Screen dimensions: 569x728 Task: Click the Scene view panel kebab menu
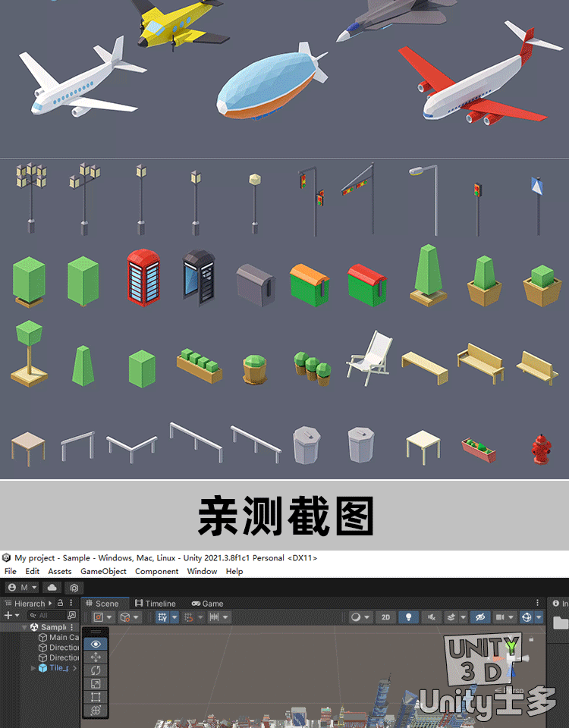tap(537, 603)
